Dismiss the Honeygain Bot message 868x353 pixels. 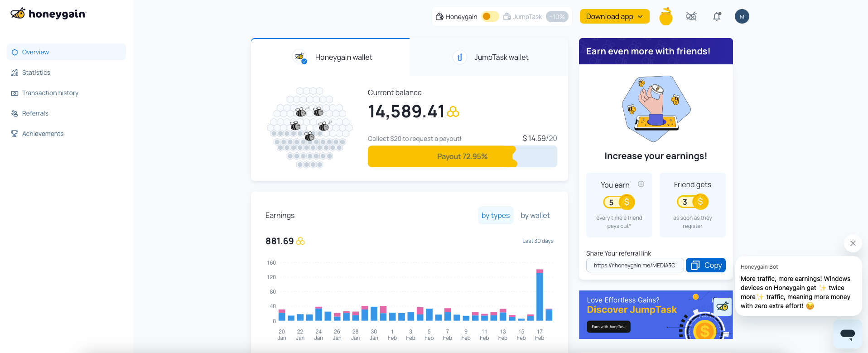(x=853, y=243)
